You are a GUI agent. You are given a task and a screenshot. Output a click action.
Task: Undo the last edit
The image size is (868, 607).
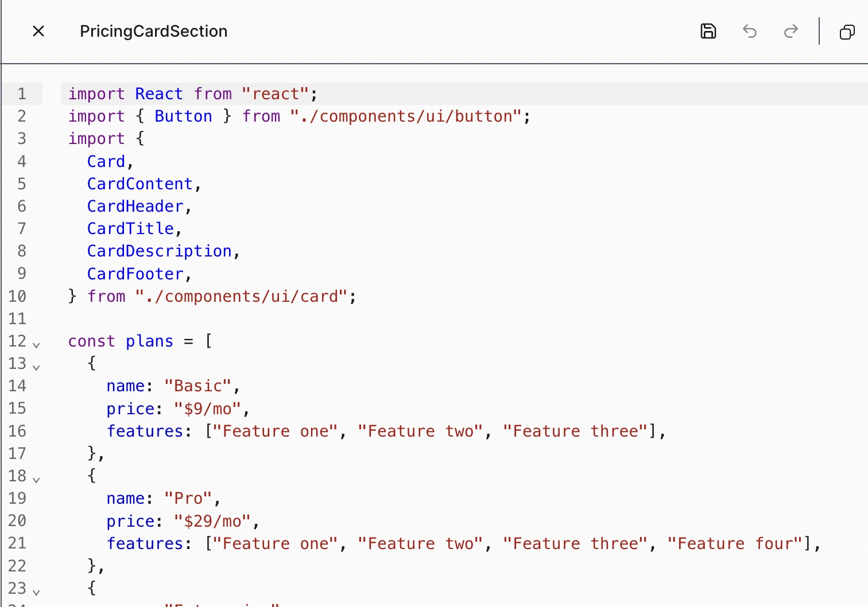(x=750, y=31)
